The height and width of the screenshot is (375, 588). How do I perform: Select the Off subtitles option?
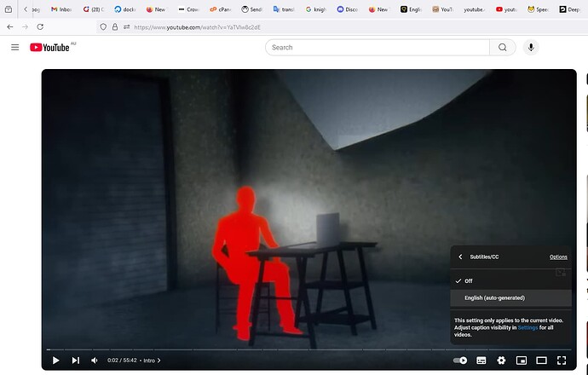click(510, 281)
